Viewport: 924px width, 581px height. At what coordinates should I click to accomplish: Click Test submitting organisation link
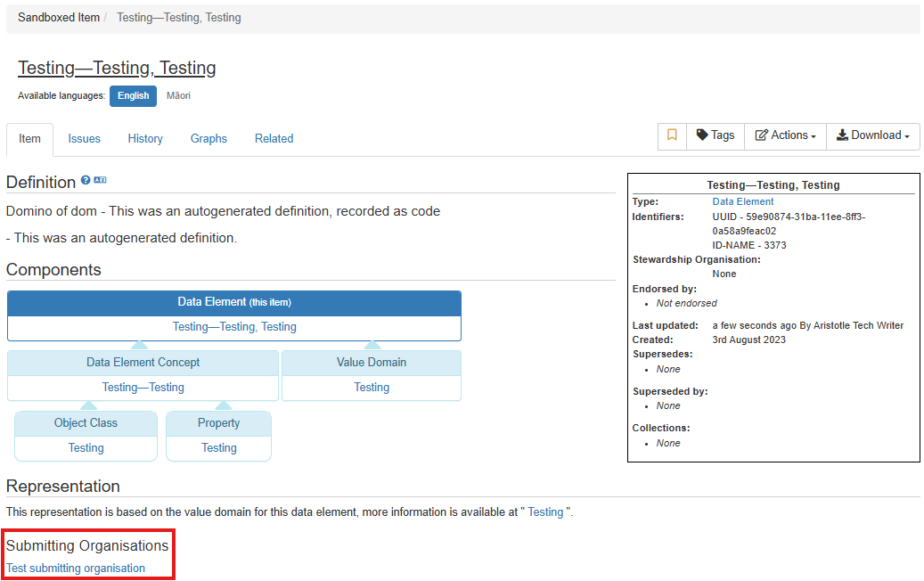tap(76, 569)
